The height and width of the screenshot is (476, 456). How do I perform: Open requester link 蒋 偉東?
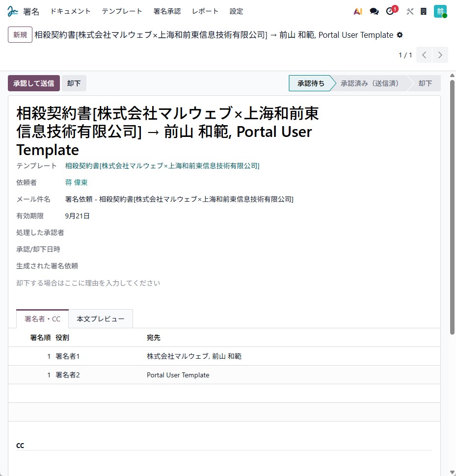click(76, 183)
